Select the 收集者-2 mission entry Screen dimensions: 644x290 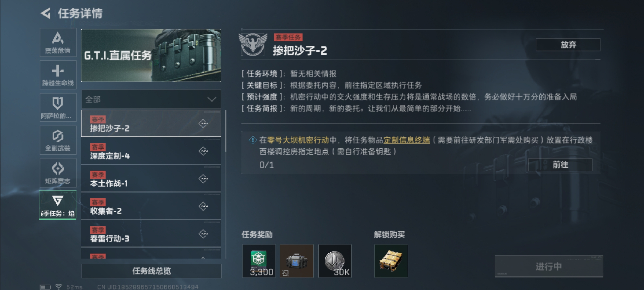[x=151, y=206]
